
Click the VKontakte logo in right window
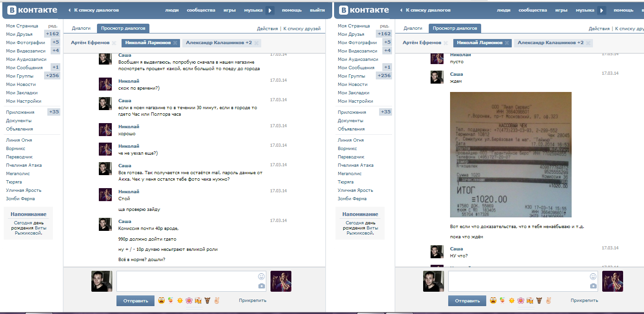pyautogui.click(x=364, y=10)
